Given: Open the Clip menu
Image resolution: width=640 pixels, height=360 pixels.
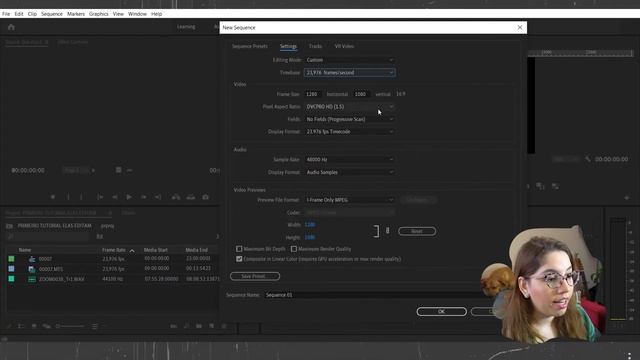Looking at the screenshot, I should coord(32,14).
